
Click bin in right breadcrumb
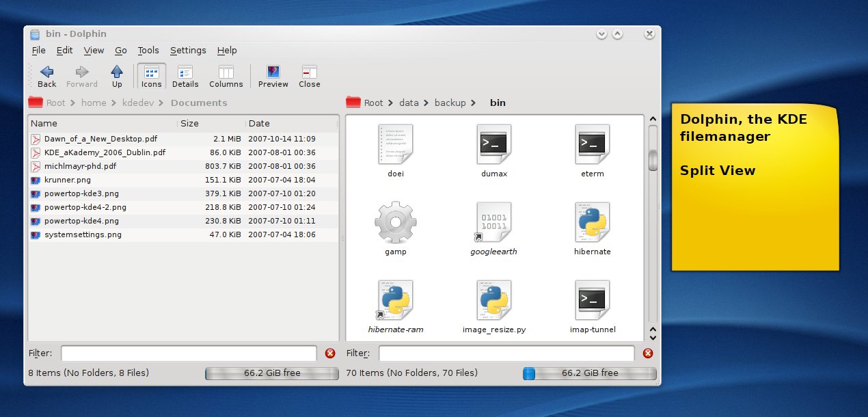(x=498, y=103)
